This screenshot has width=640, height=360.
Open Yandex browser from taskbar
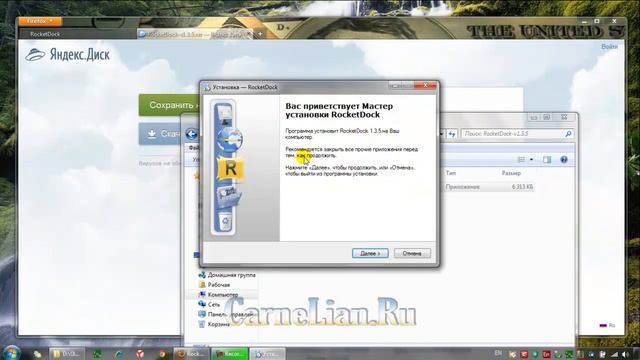140,354
